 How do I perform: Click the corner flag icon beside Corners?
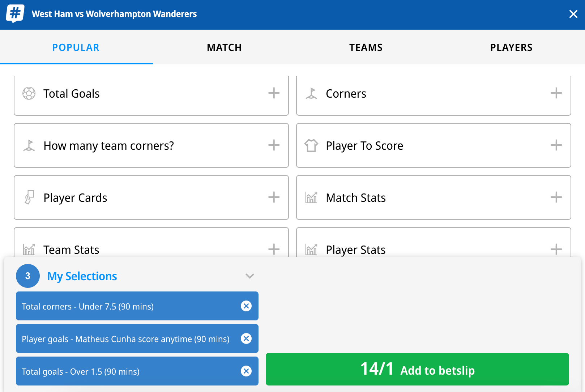pyautogui.click(x=311, y=93)
